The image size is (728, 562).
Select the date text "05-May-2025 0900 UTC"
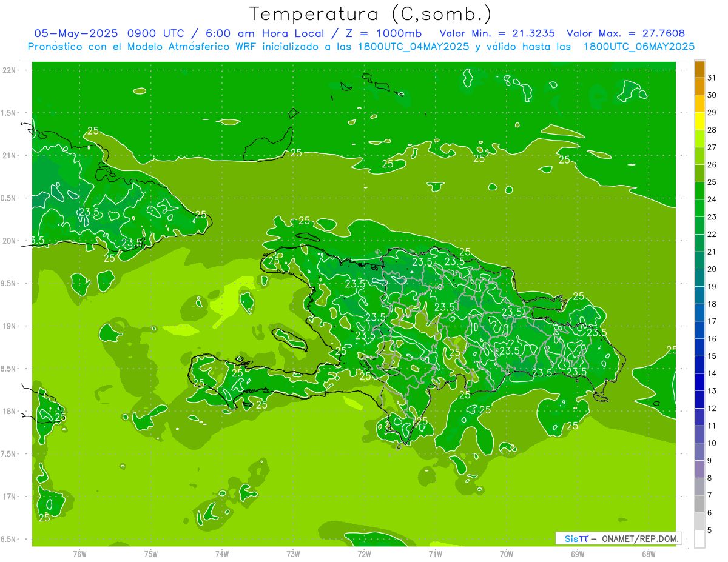113,33
